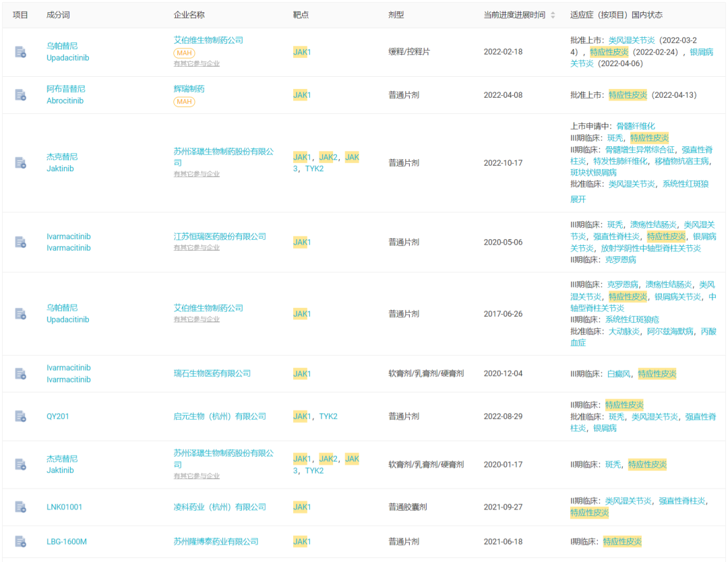Click 有其它参与企业 in 缓释/控释片 row
728x562 pixels.
pos(196,63)
